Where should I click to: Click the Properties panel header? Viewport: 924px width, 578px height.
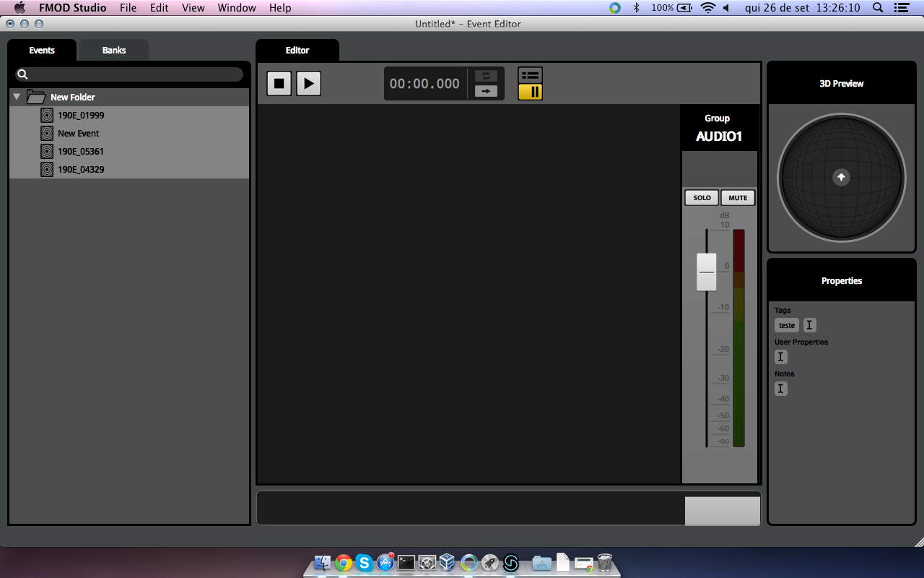[x=842, y=281]
